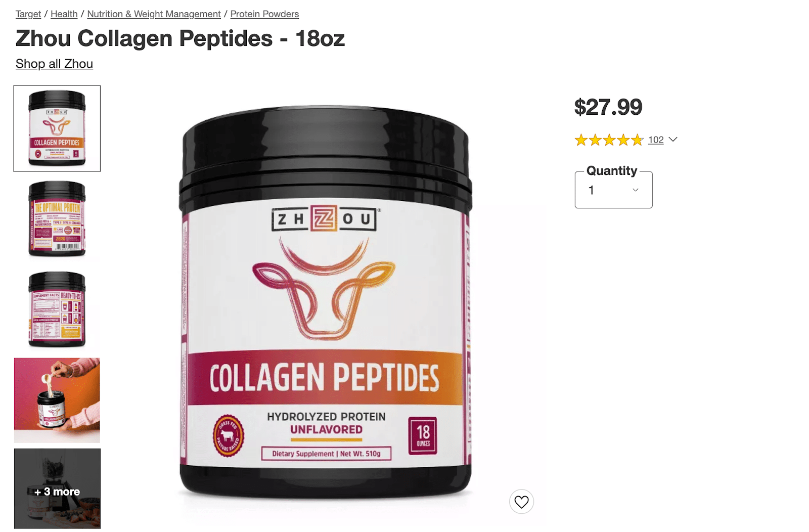Click the $27.99 price text
The width and height of the screenshot is (809, 532).
(608, 107)
